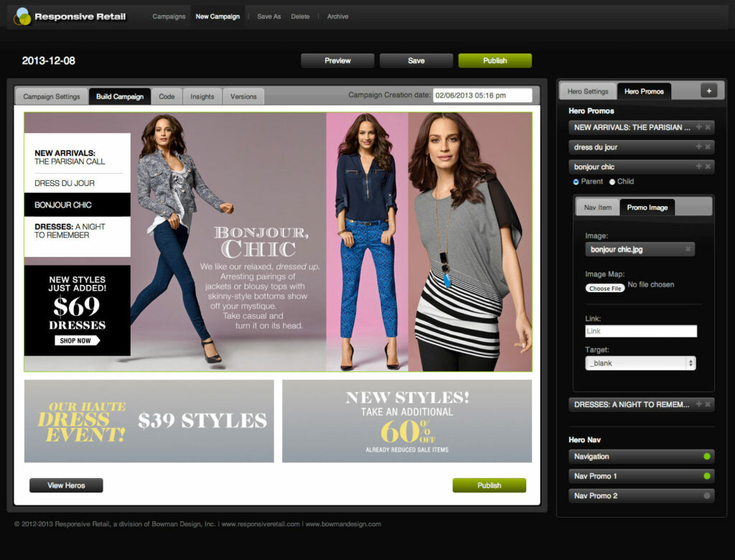Click the plus icon on bonjour chic row
Viewport: 735px width, 560px height.
pyautogui.click(x=698, y=167)
